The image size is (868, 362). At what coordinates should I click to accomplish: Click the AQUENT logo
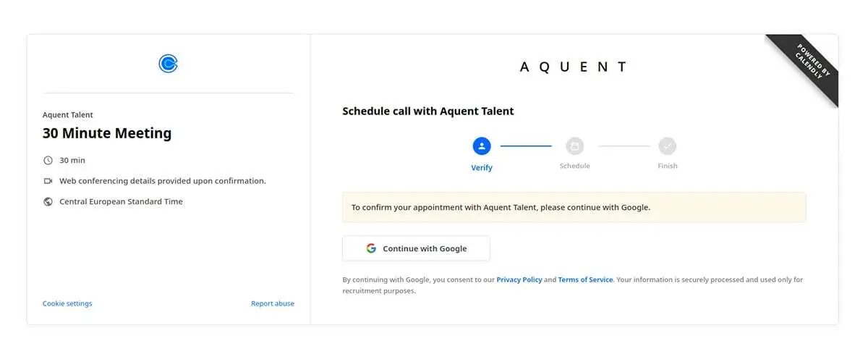click(574, 67)
